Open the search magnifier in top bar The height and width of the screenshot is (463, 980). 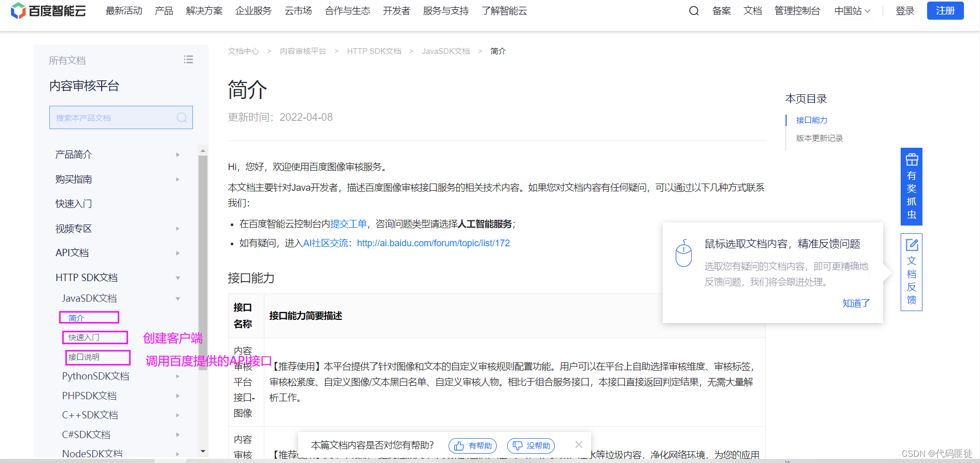click(x=694, y=11)
